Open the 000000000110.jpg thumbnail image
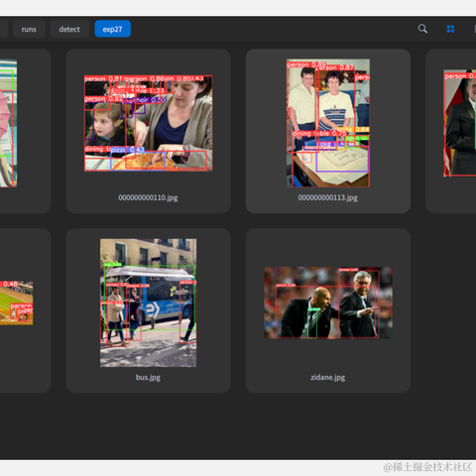476x476 pixels. point(148,123)
